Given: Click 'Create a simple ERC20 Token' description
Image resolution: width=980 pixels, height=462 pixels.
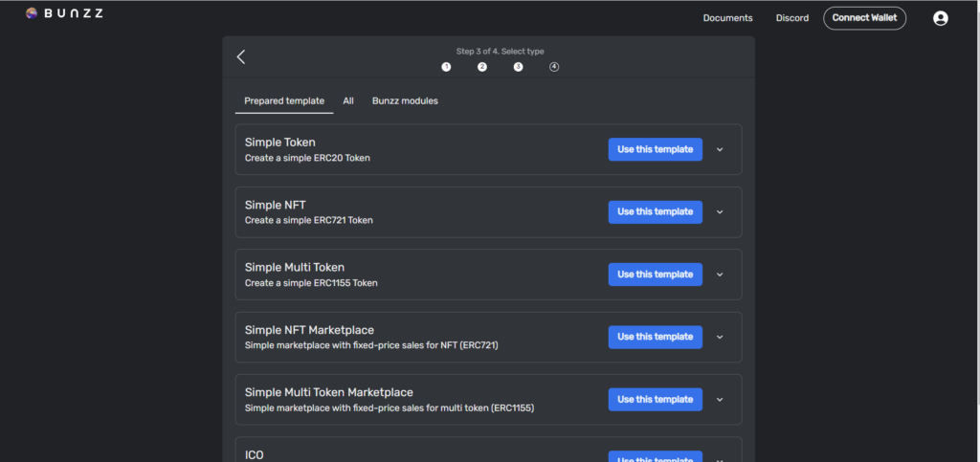Looking at the screenshot, I should pyautogui.click(x=307, y=158).
